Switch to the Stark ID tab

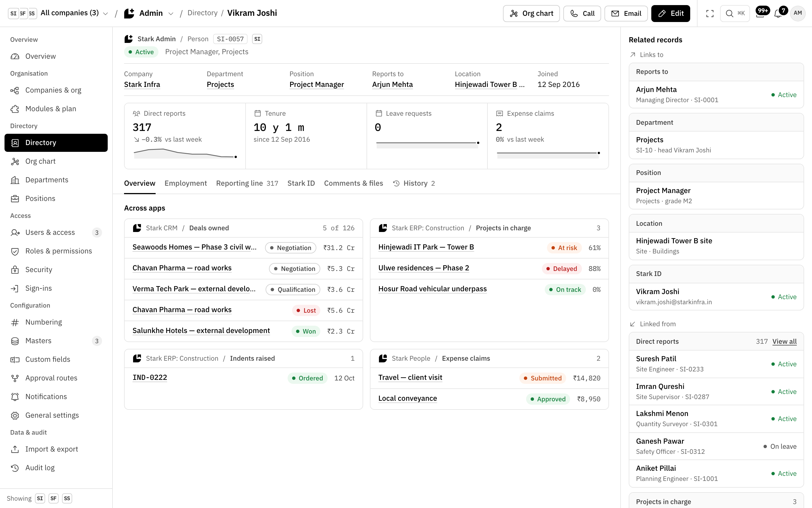[301, 183]
